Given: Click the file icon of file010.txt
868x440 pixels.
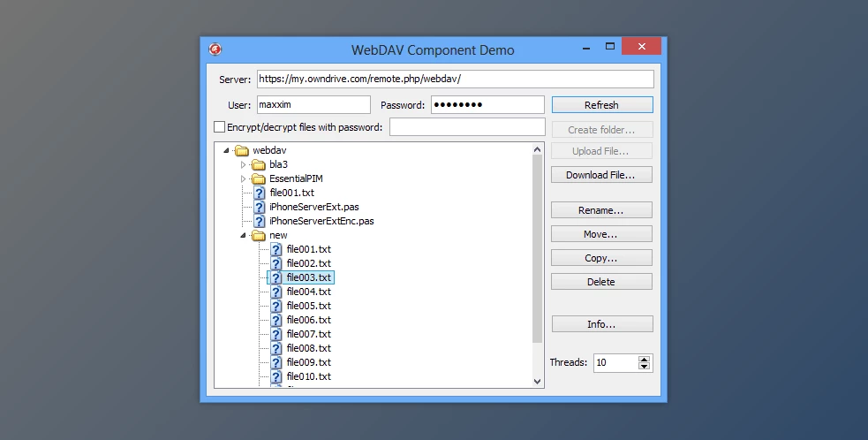Looking at the screenshot, I should coord(276,376).
